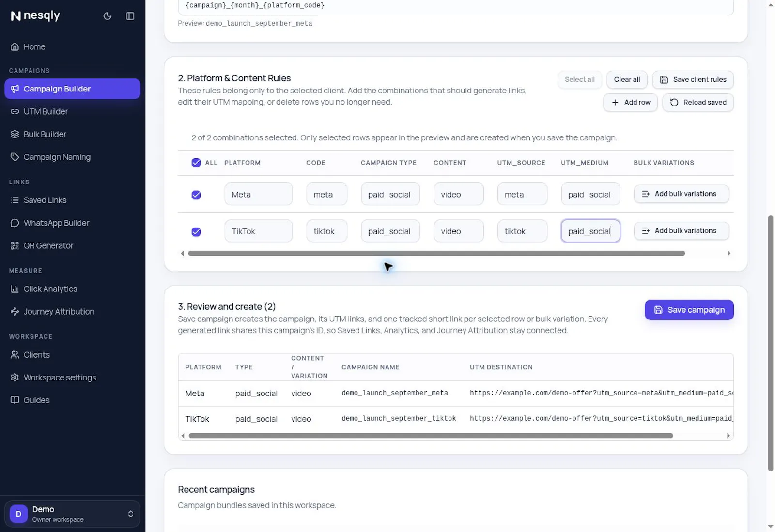The image size is (775, 532).
Task: Open Journey Attribution
Action: (x=72, y=311)
